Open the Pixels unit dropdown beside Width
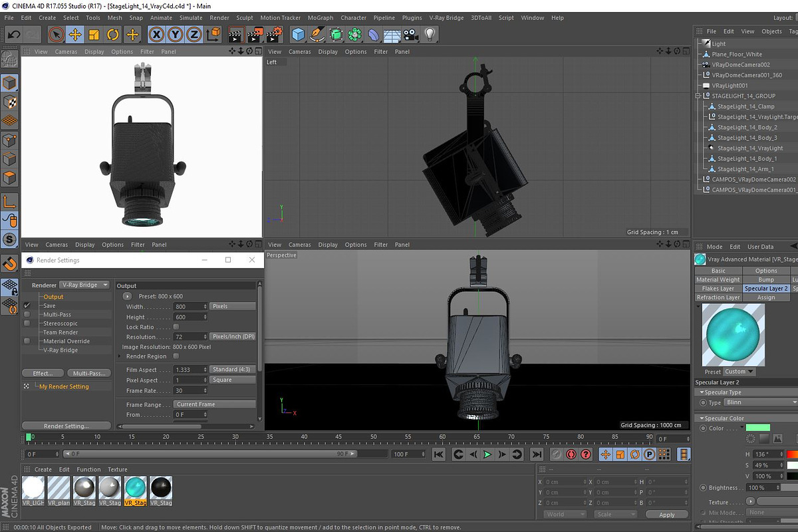Image resolution: width=798 pixels, height=532 pixels. click(233, 307)
